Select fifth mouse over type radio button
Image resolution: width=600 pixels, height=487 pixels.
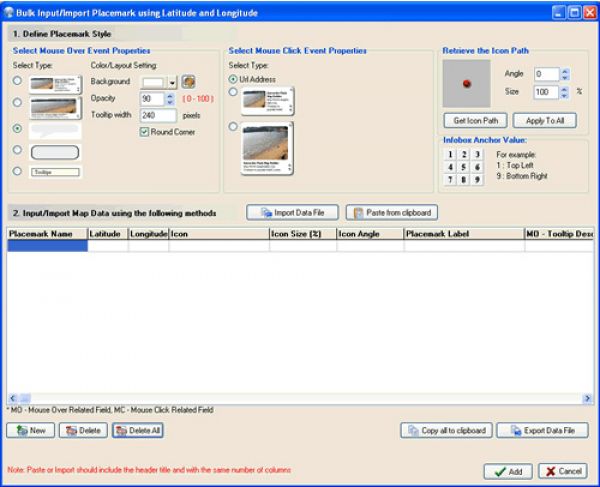17,171
